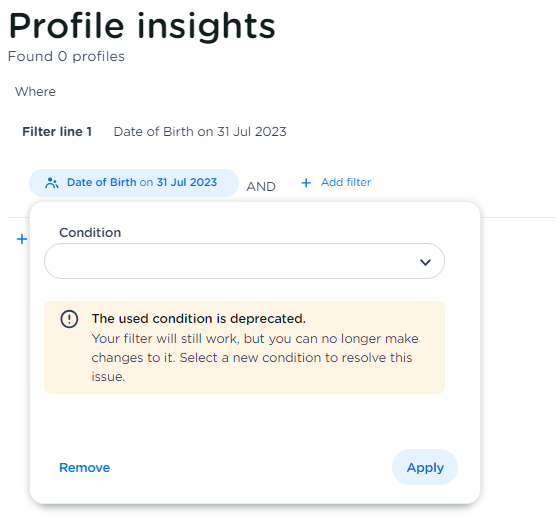Click the Profile insights heading
This screenshot has width=556, height=532.
click(x=142, y=26)
